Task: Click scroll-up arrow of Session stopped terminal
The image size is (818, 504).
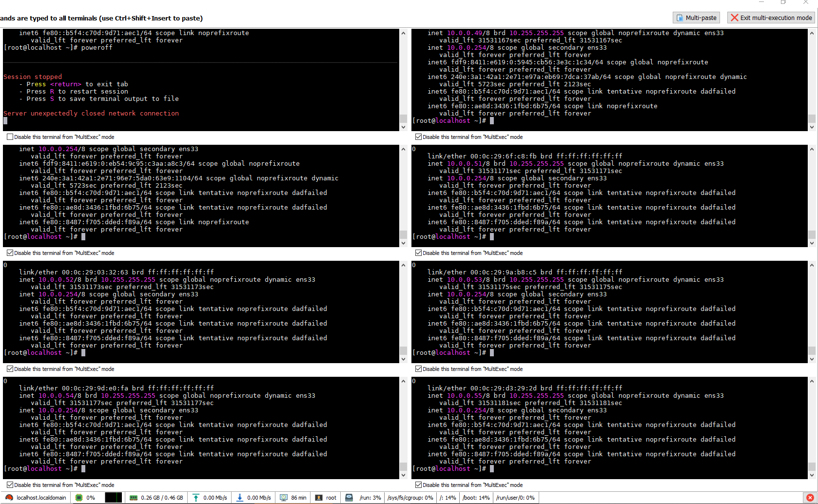Action: coord(403,33)
